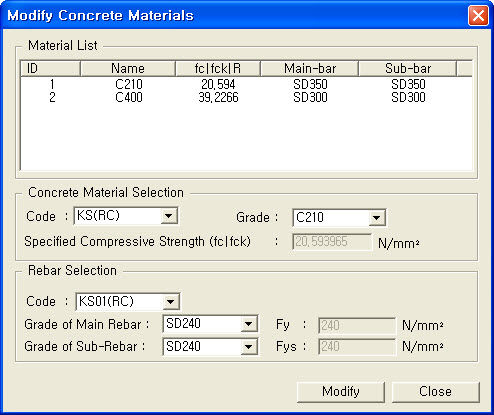This screenshot has width=494, height=415.
Task: Click the Main-bar column header
Action: [310, 68]
